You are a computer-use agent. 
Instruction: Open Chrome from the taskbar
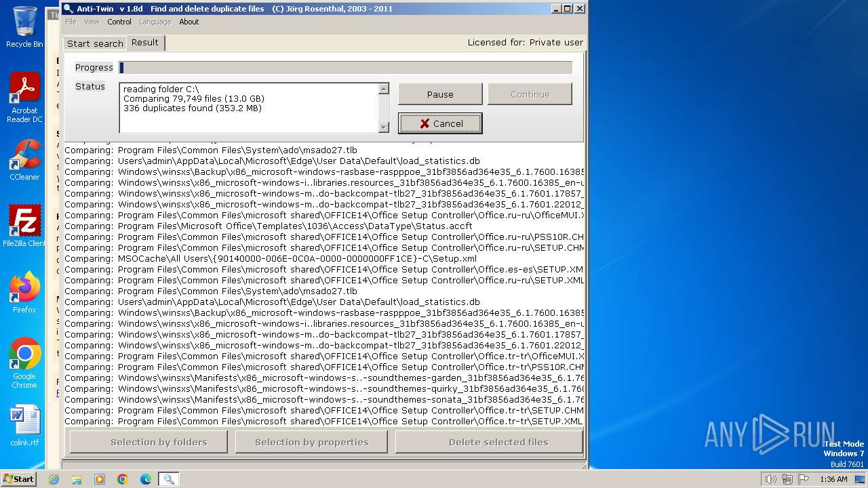pyautogui.click(x=123, y=479)
